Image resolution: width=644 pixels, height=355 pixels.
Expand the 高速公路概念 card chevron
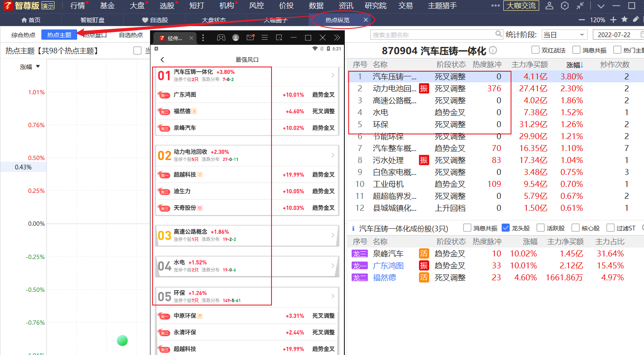333,235
